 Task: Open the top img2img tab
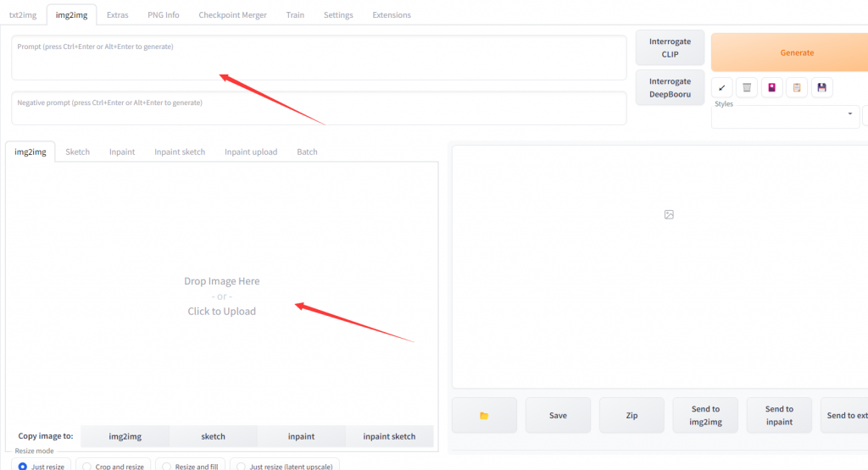71,15
